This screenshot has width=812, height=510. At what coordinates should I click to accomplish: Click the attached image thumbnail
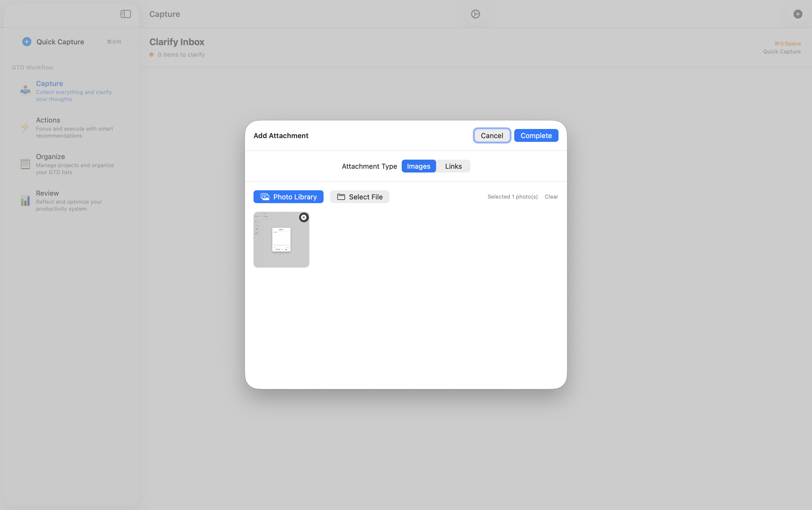[281, 239]
